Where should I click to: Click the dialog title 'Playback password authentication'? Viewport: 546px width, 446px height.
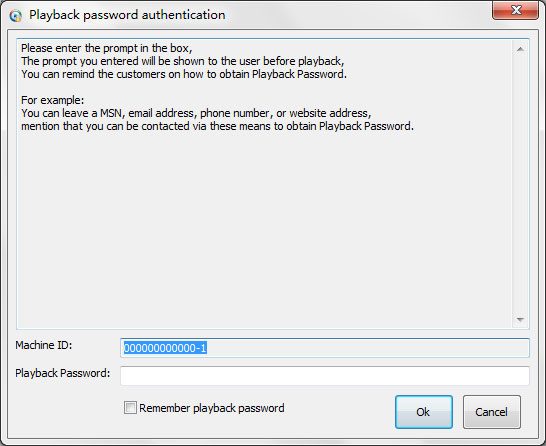coord(127,15)
